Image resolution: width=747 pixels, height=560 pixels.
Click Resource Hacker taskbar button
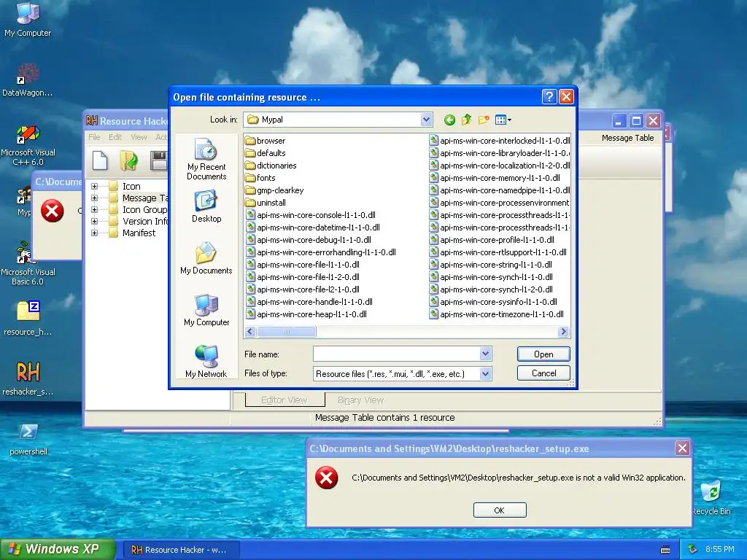point(181,550)
